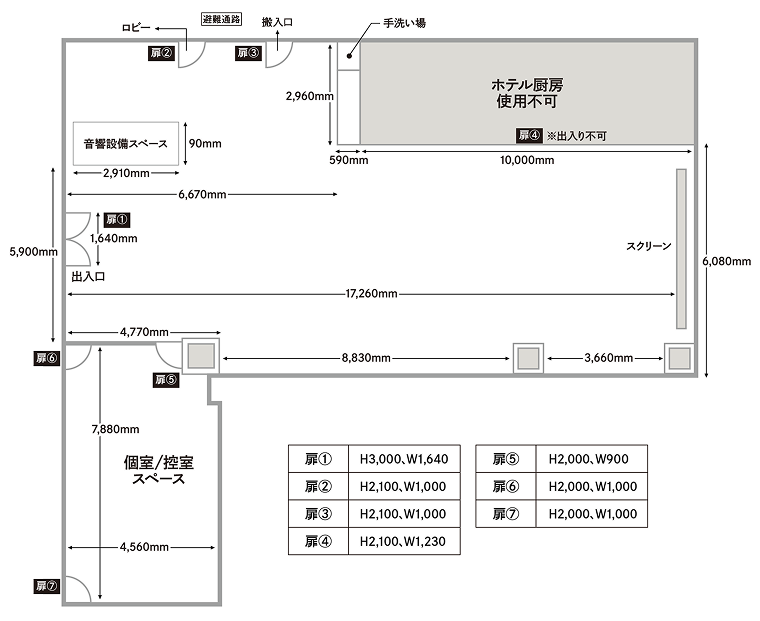760x621 pixels.
Task: Click the 出入口 text near double doors
Action: point(88,277)
